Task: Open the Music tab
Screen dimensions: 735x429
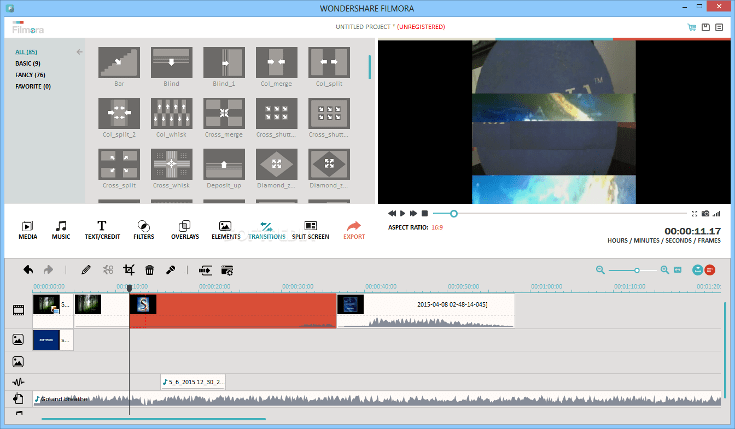Action: tap(61, 230)
